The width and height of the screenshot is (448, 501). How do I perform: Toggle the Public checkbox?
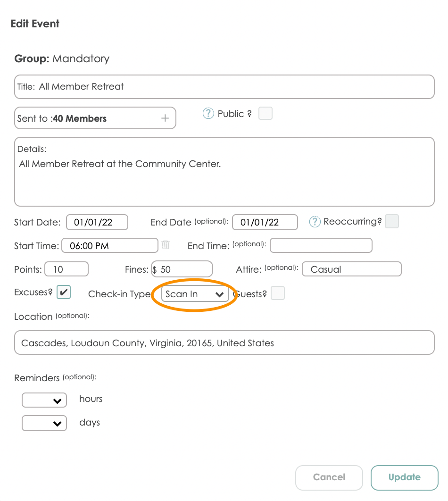point(265,113)
